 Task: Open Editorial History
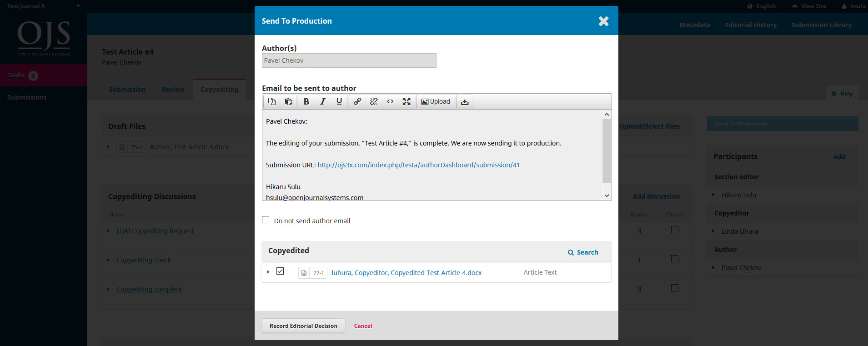751,25
